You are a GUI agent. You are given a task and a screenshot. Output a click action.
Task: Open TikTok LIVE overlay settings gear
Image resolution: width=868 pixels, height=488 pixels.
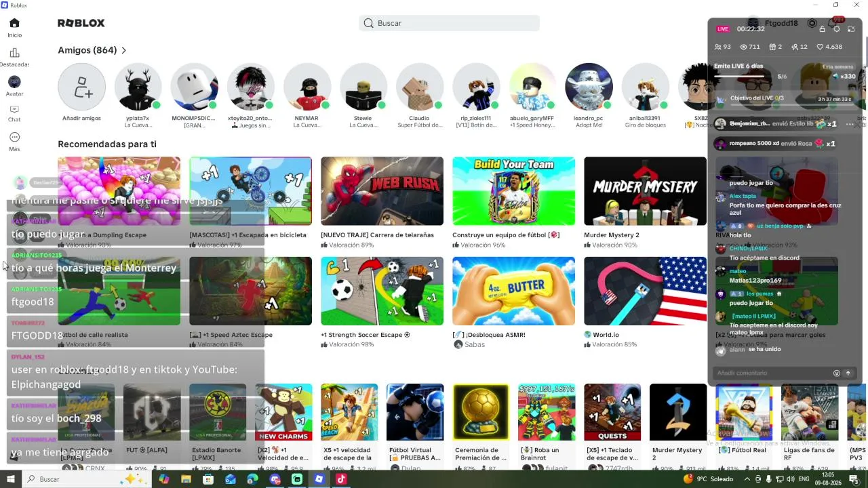pos(837,29)
